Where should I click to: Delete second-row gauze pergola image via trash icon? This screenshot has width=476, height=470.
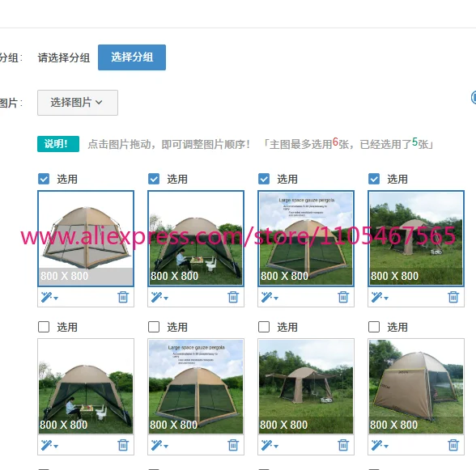233,445
